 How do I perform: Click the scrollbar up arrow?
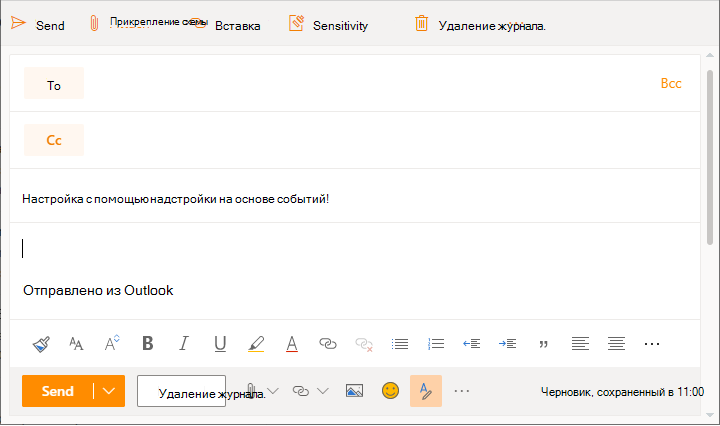710,55
